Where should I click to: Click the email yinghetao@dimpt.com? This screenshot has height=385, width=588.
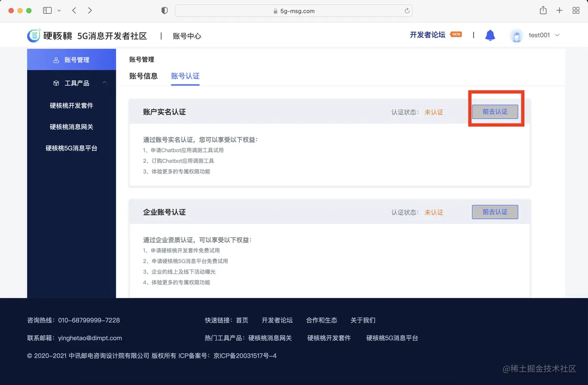pos(90,338)
